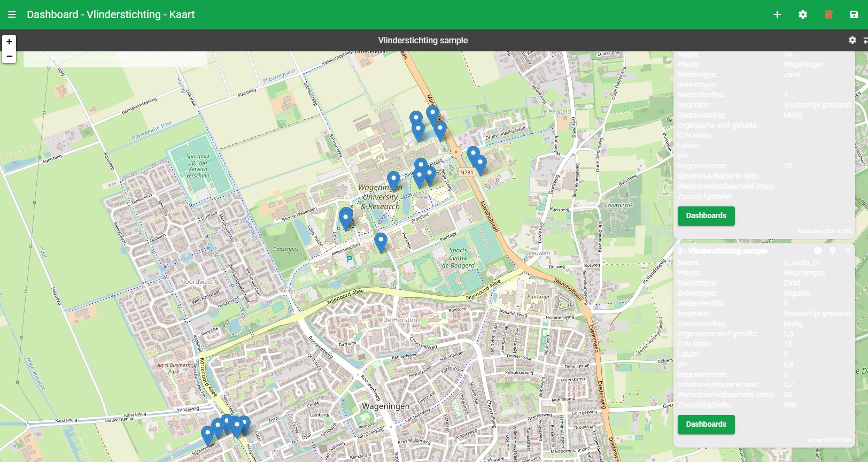The image size is (868, 462).
Task: Click the swap arrows icon on widget bar
Action: 865,40
